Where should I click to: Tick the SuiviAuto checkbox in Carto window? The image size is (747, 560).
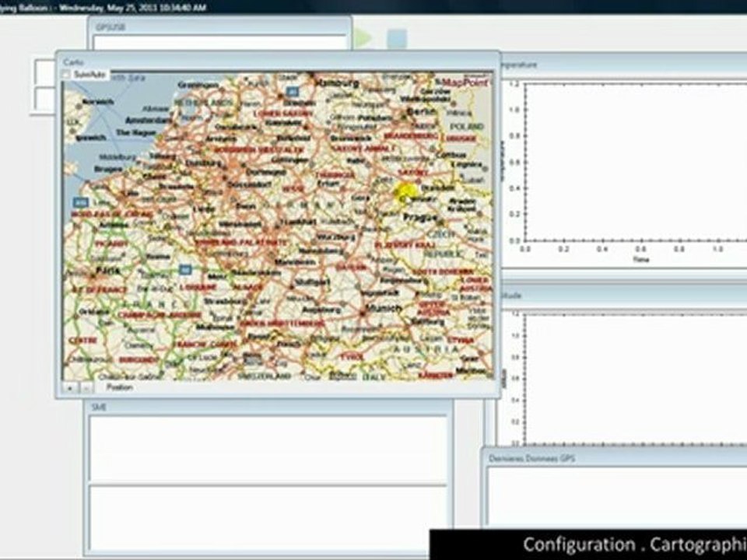pos(66,75)
